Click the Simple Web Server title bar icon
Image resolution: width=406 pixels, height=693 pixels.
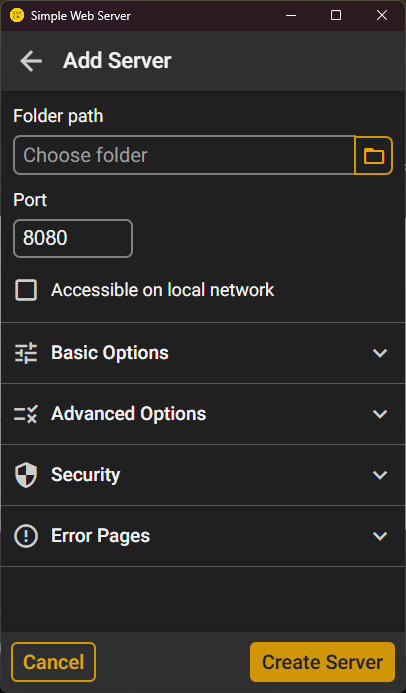pyautogui.click(x=17, y=15)
